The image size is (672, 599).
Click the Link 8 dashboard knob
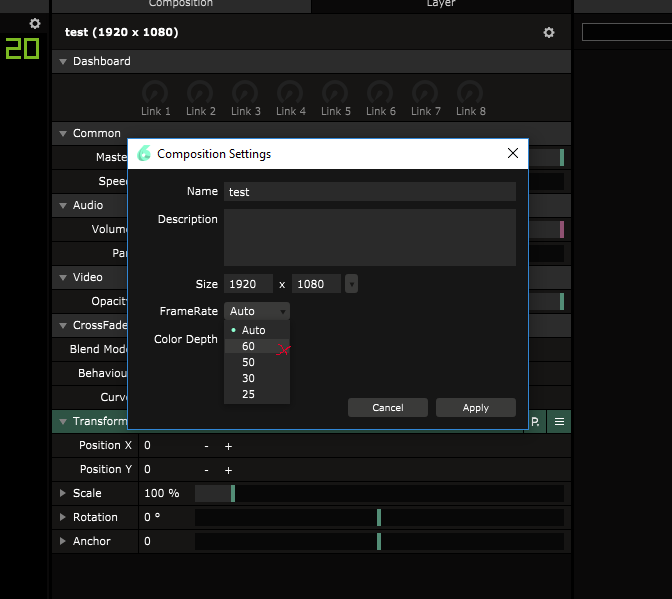tap(470, 92)
